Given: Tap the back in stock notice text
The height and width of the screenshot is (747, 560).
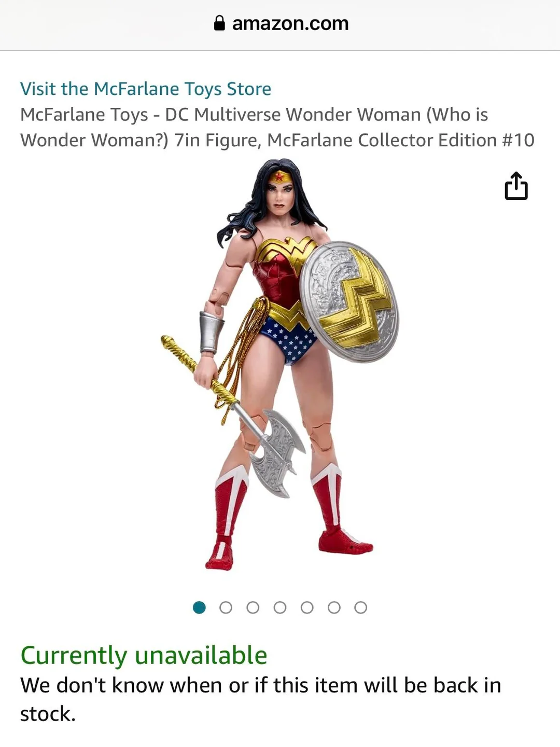Looking at the screenshot, I should [261, 699].
